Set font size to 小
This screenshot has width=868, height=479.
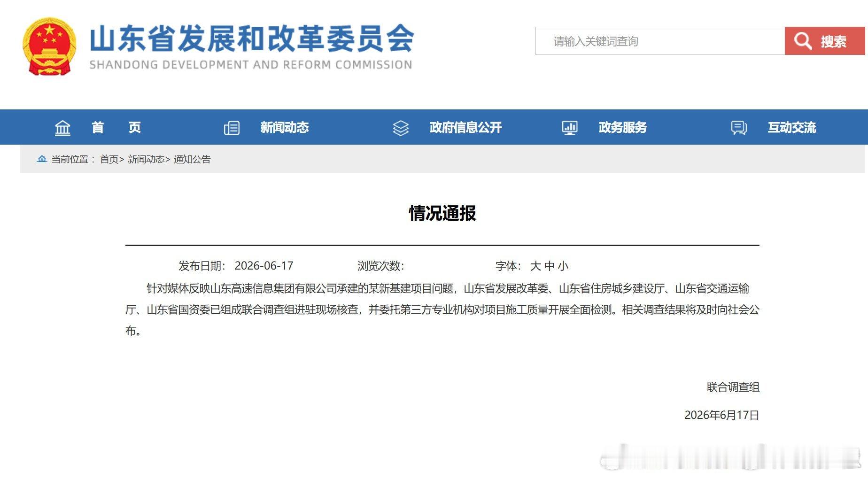click(x=563, y=266)
